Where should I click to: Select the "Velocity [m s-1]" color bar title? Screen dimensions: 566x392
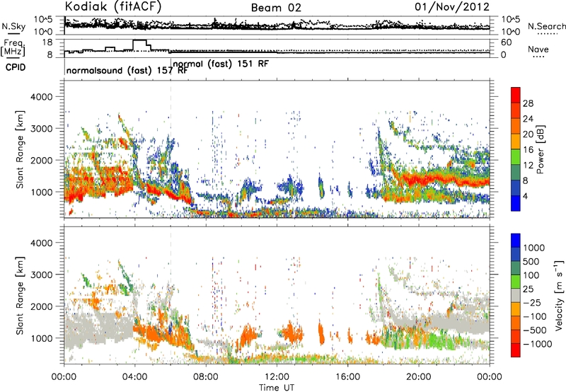pyautogui.click(x=559, y=295)
